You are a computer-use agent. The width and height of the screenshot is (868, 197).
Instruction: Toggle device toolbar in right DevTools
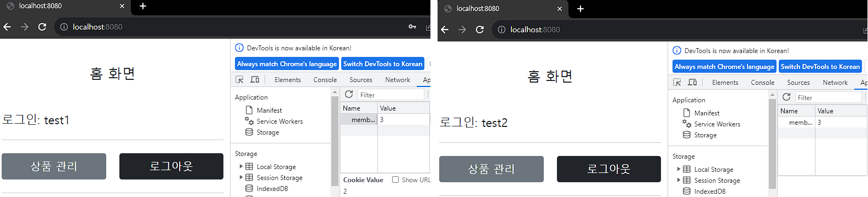point(692,83)
